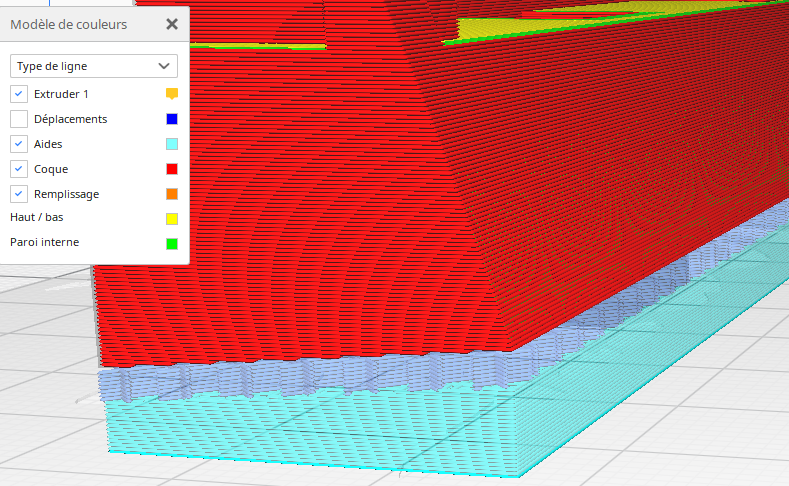Open the Type de ligne dropdown
Viewport: 789px width, 486px height.
coord(94,66)
